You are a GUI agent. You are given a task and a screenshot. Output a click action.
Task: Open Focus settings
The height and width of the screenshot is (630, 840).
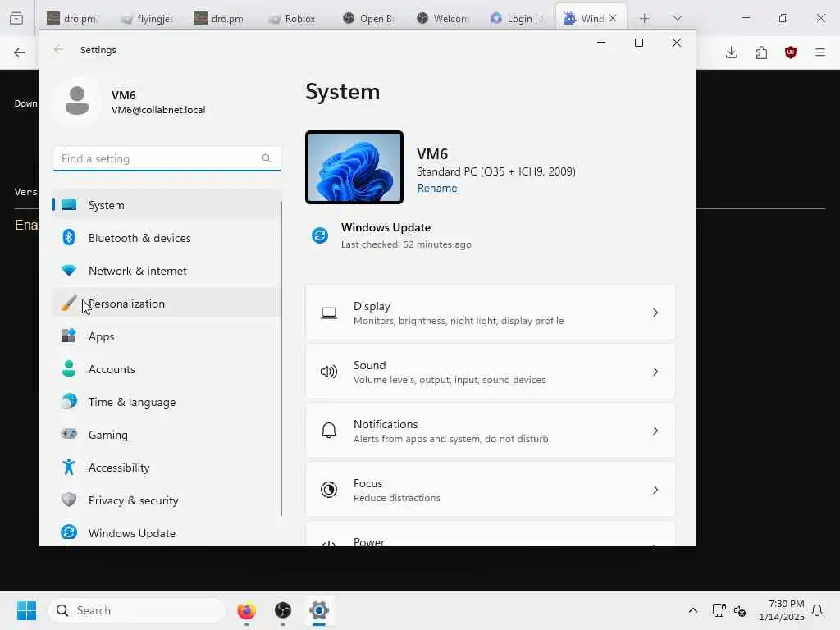tap(490, 490)
